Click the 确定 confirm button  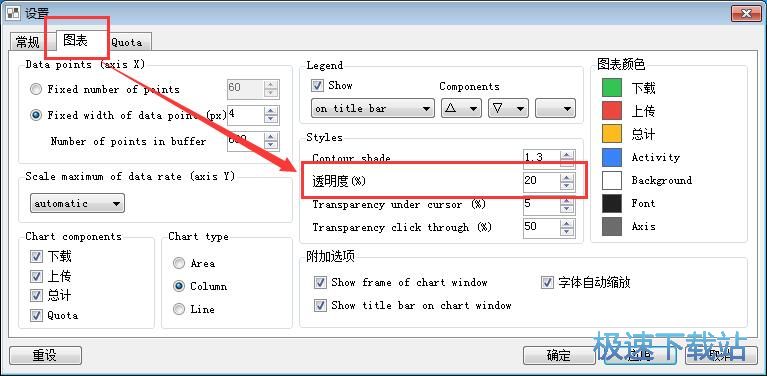559,355
